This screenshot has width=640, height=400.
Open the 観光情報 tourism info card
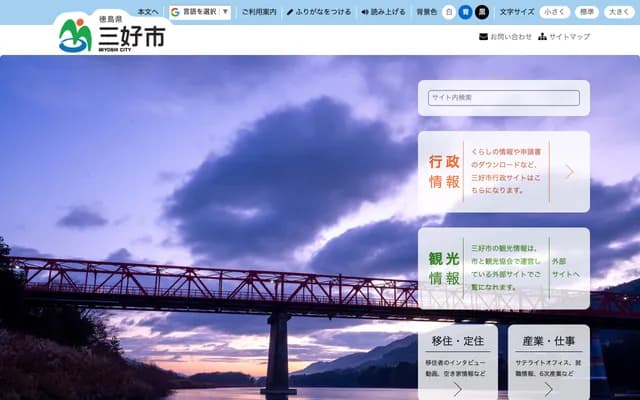point(504,268)
